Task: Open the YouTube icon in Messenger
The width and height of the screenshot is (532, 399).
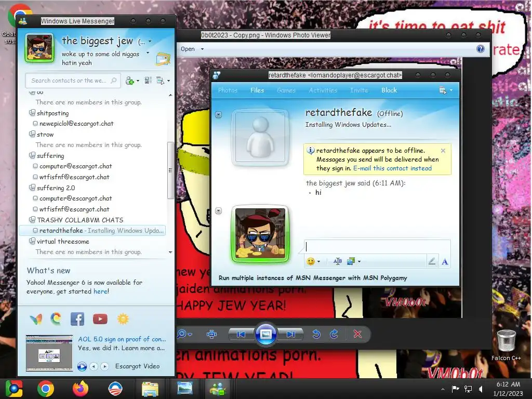Action: (100, 319)
